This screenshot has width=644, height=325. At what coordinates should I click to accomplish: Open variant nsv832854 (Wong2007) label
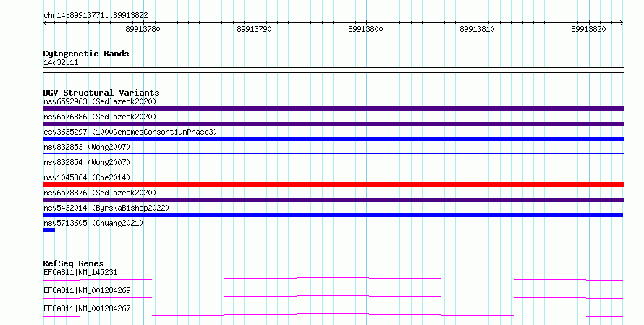[x=87, y=162]
